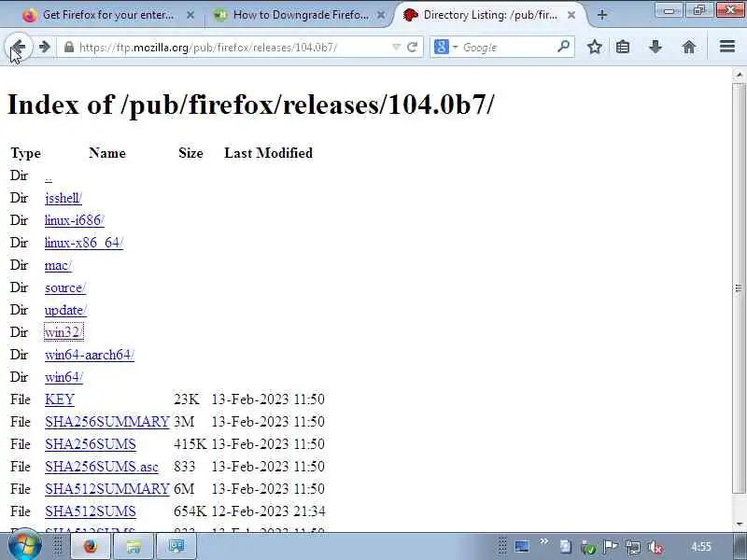This screenshot has height=560, width=747.
Task: Open the Google search engine selector
Action: [446, 48]
